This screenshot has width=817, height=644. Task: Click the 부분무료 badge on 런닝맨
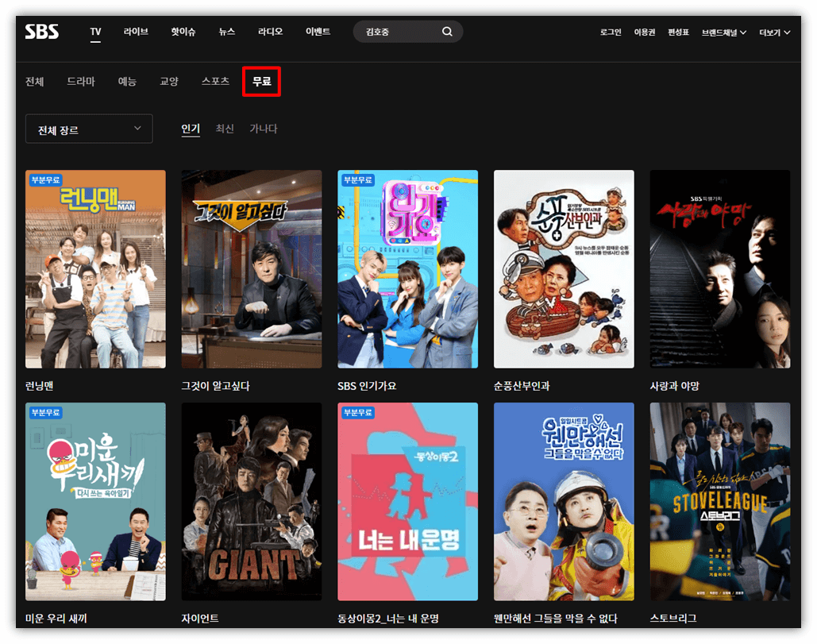tap(45, 180)
